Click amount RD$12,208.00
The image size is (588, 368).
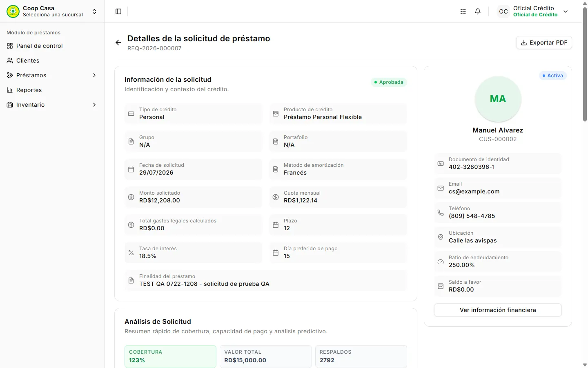click(160, 200)
